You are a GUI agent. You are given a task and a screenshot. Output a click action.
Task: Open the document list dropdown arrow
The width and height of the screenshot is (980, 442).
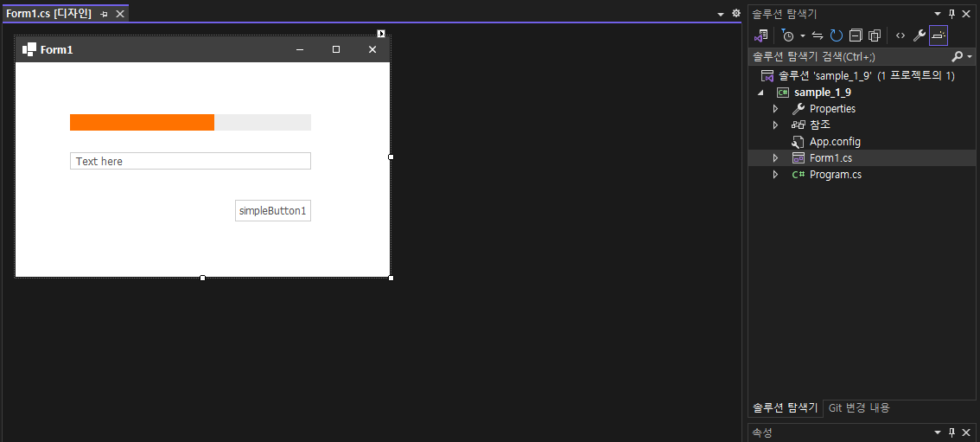click(721, 14)
